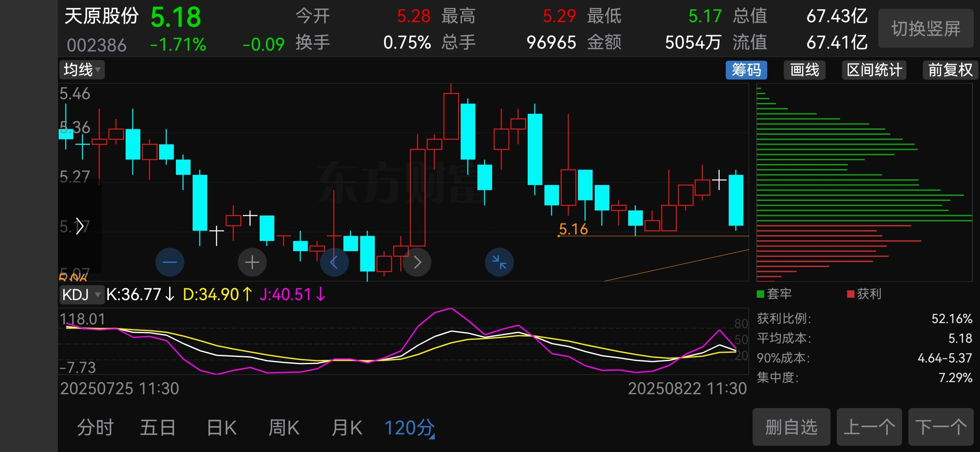Move chart forward with right arrow button
980x452 pixels.
click(x=417, y=262)
